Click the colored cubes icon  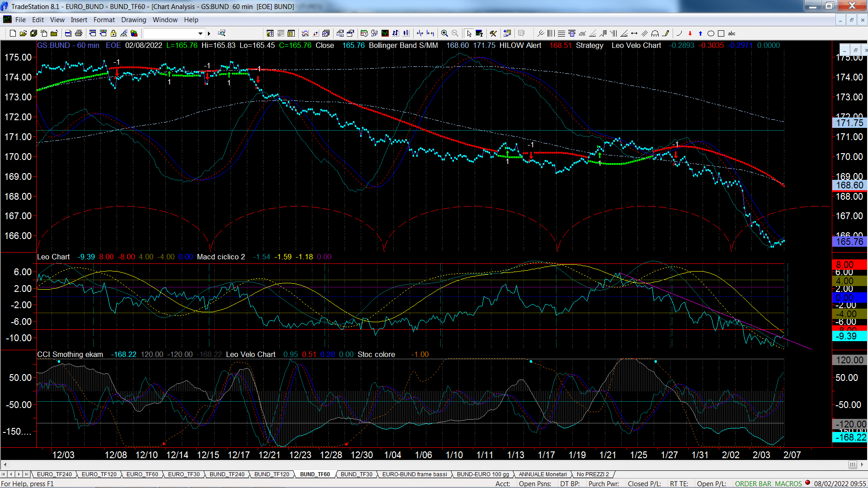134,33
